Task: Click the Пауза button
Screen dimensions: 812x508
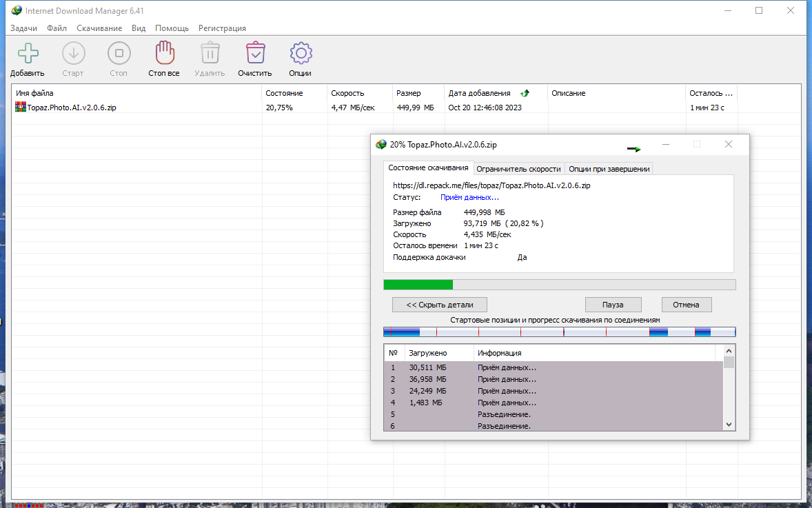Action: [x=613, y=305]
